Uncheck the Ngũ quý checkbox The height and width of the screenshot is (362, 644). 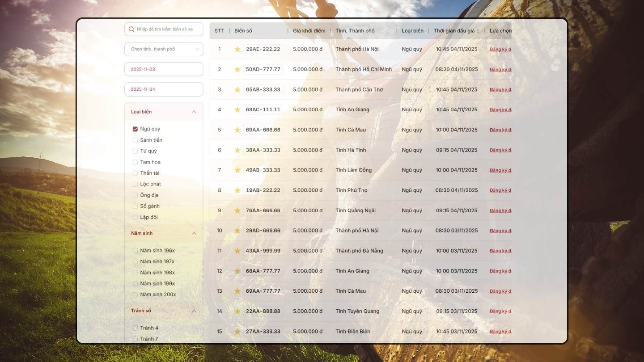(x=135, y=129)
